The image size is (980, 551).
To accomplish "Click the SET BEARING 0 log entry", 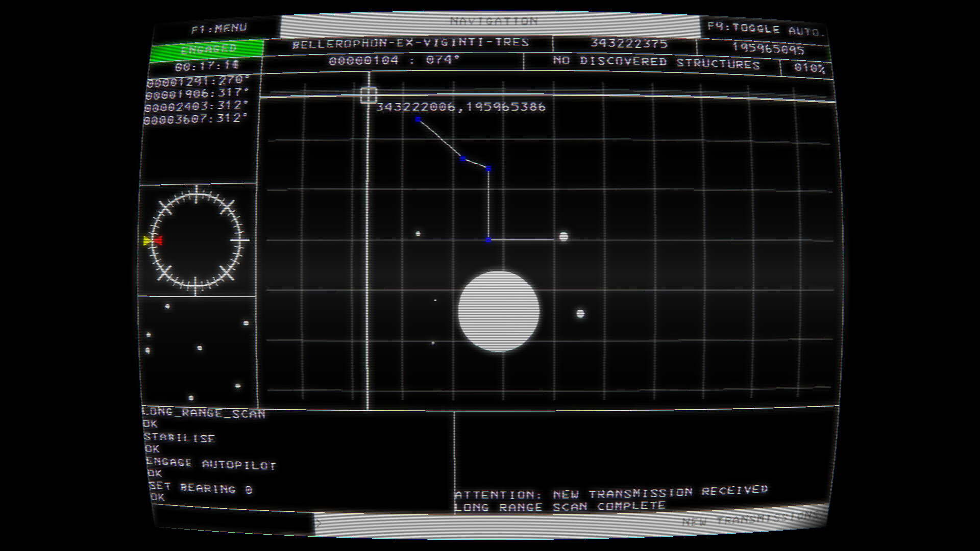I will point(201,488).
